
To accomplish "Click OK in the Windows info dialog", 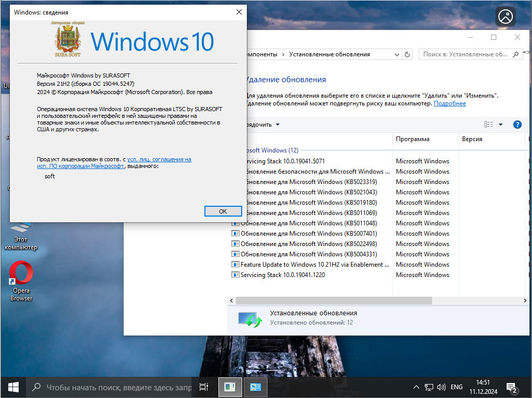I will point(223,211).
